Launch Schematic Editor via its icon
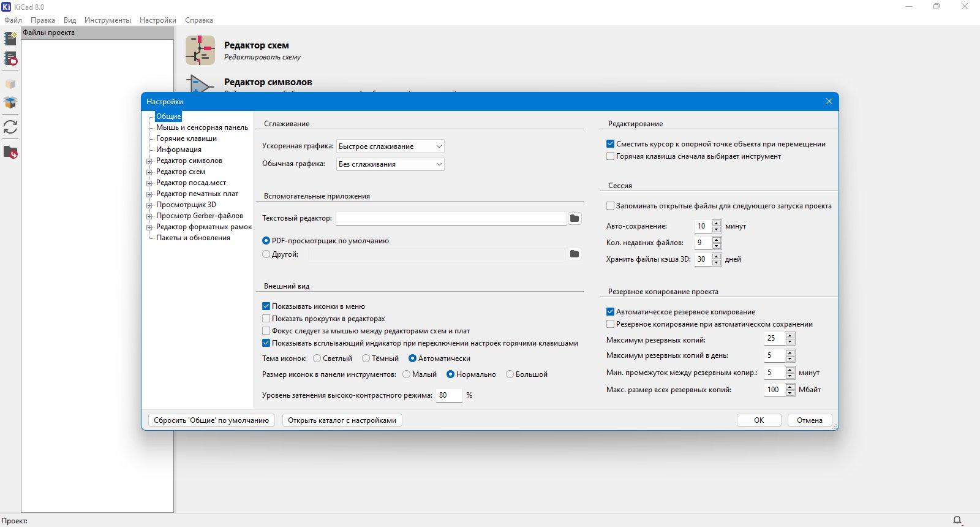This screenshot has width=980, height=527. tap(200, 50)
